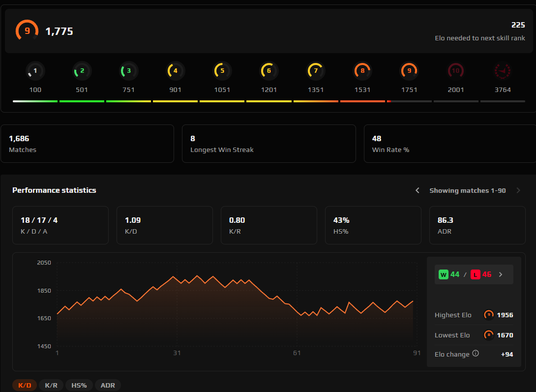Click the red L losses badge

pos(476,274)
